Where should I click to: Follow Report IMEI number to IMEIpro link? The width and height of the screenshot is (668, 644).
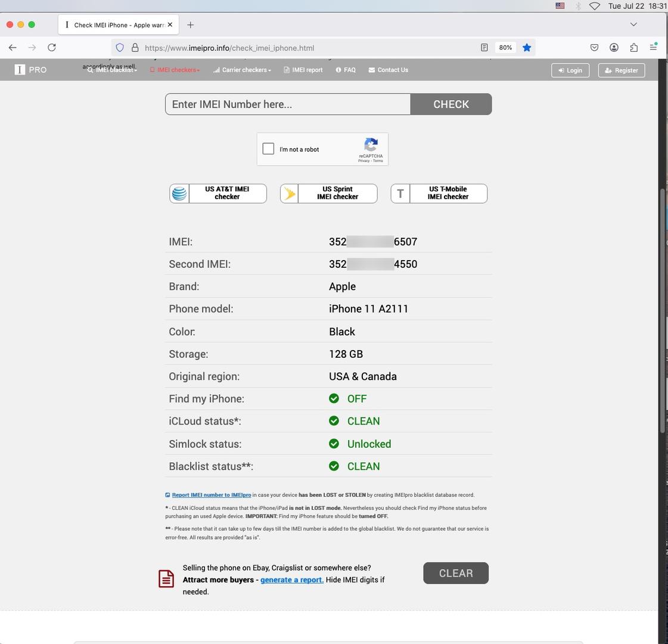[212, 495]
